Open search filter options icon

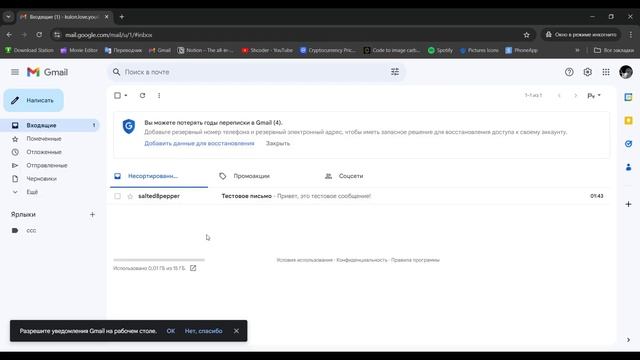pos(395,72)
